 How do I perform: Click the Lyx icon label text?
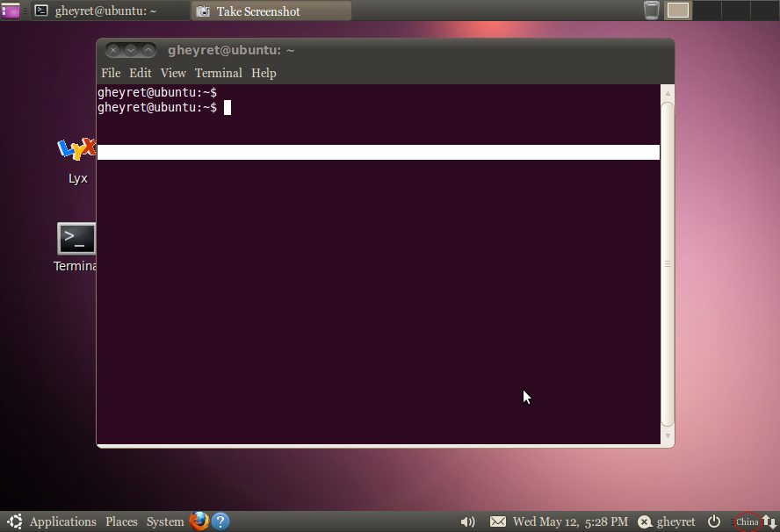tap(78, 178)
